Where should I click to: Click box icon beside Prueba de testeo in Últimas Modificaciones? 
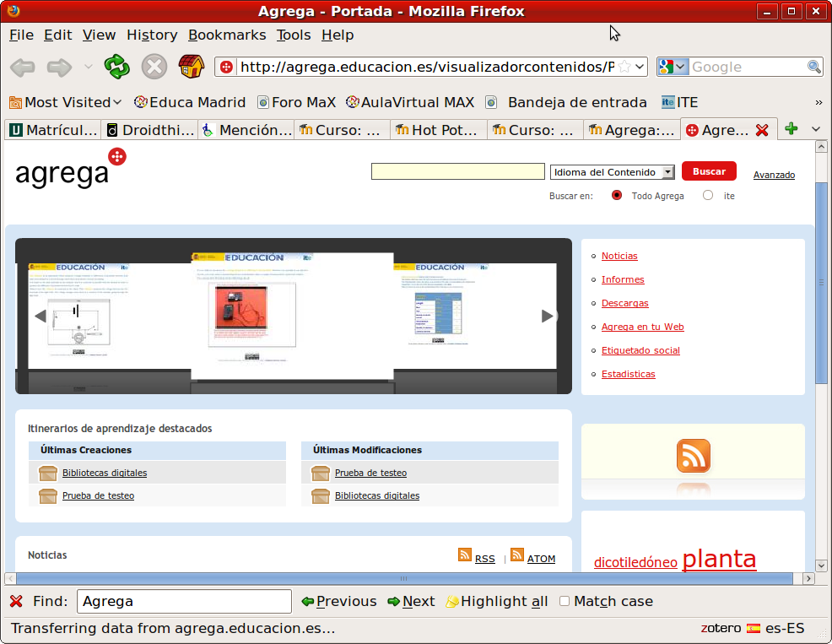[x=321, y=473]
